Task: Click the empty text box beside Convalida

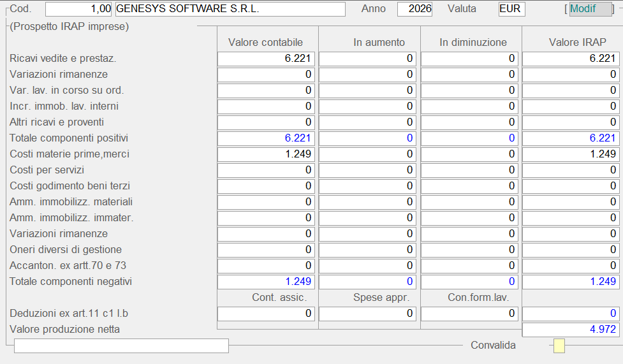Action: (x=121, y=346)
